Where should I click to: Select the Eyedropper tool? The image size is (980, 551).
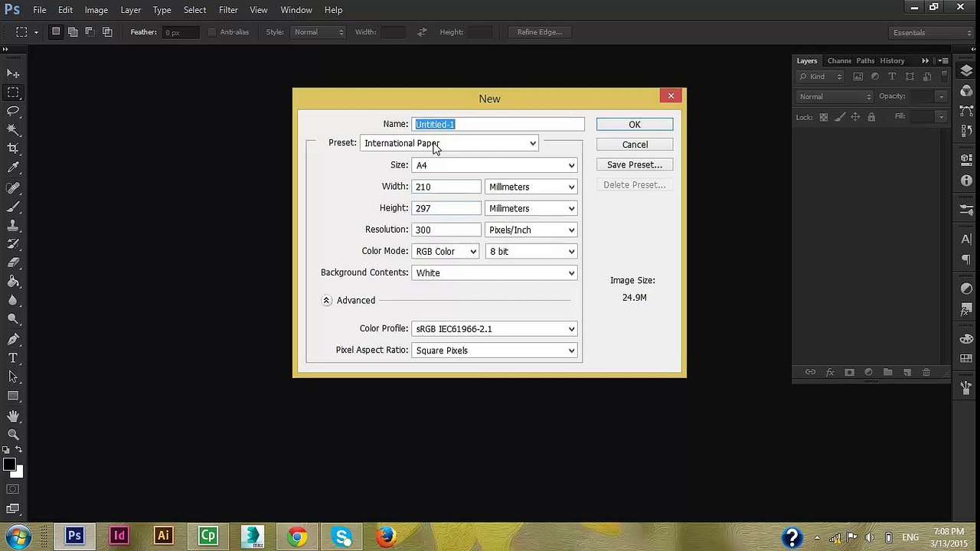13,168
